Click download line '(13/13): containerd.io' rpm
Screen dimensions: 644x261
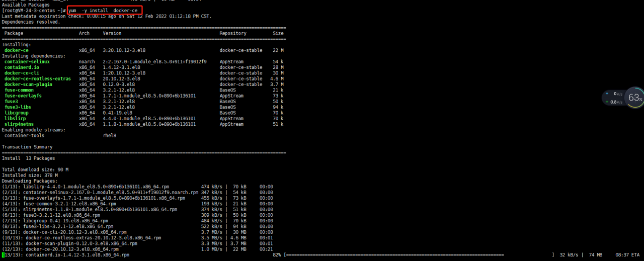[x=65, y=255]
